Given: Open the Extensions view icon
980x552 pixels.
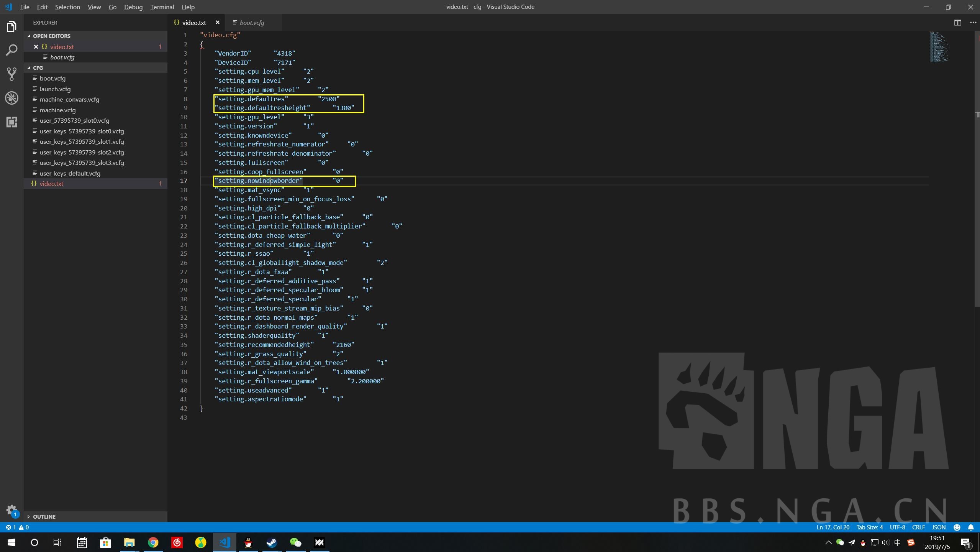Looking at the screenshot, I should (11, 122).
